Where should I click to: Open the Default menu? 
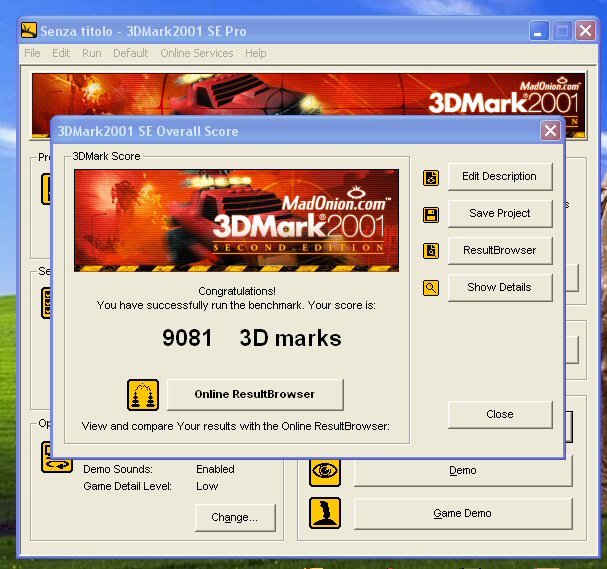tap(130, 53)
